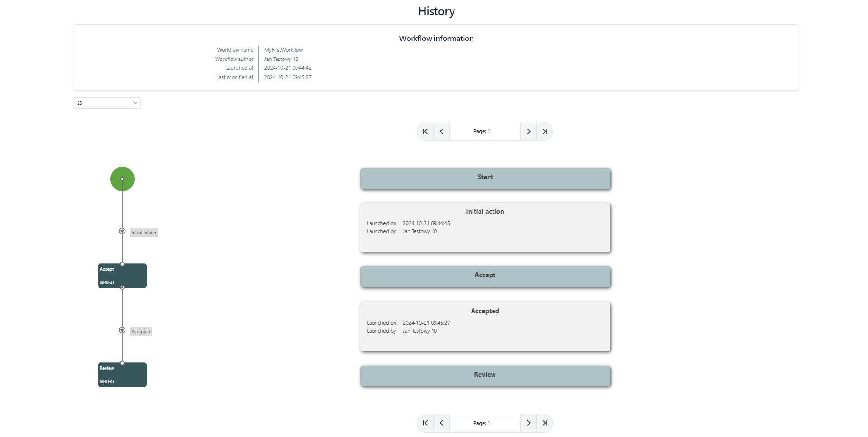
Task: Click next page arrow in top pagination
Action: point(529,132)
